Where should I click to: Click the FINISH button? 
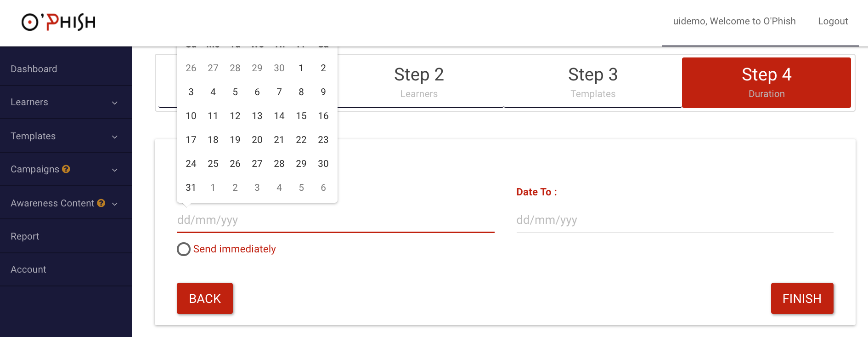802,298
